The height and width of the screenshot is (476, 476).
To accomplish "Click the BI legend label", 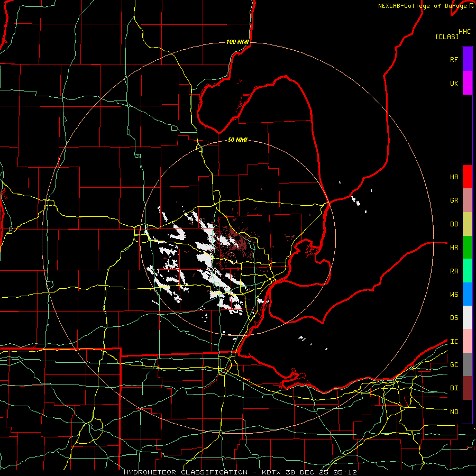I will [x=454, y=388].
